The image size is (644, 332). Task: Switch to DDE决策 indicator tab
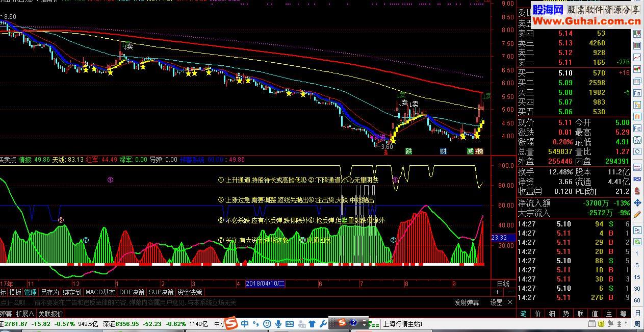tap(132, 292)
